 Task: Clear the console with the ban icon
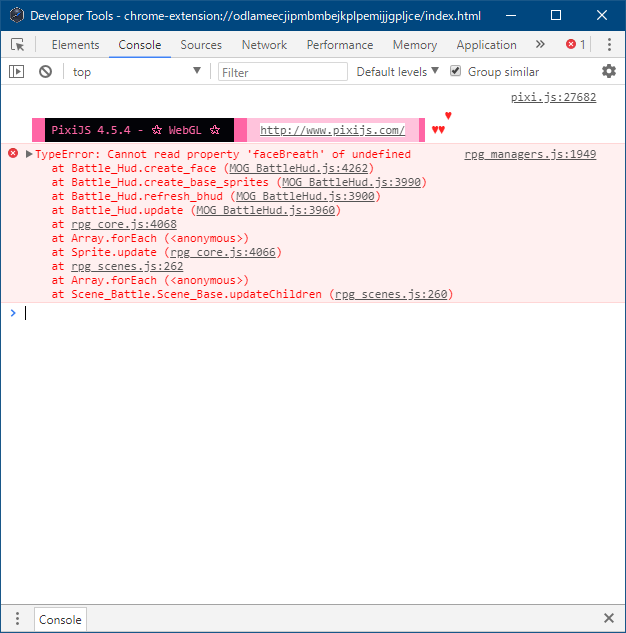tap(45, 72)
